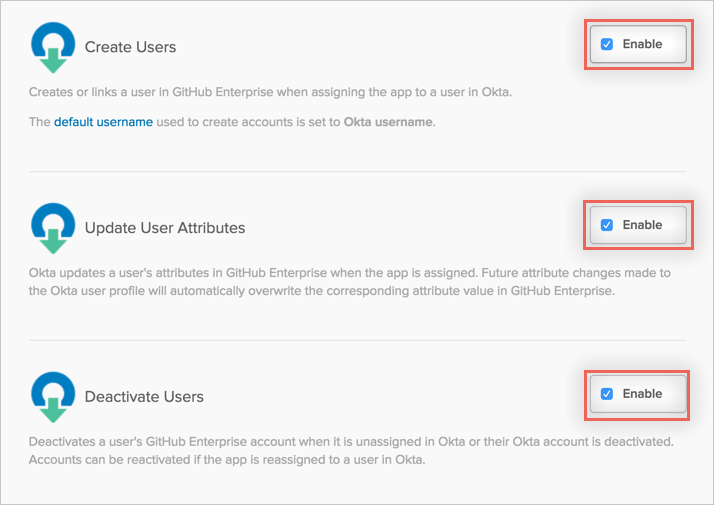This screenshot has width=714, height=505.
Task: Click the Deactivate Users provisioning icon
Action: pos(50,396)
